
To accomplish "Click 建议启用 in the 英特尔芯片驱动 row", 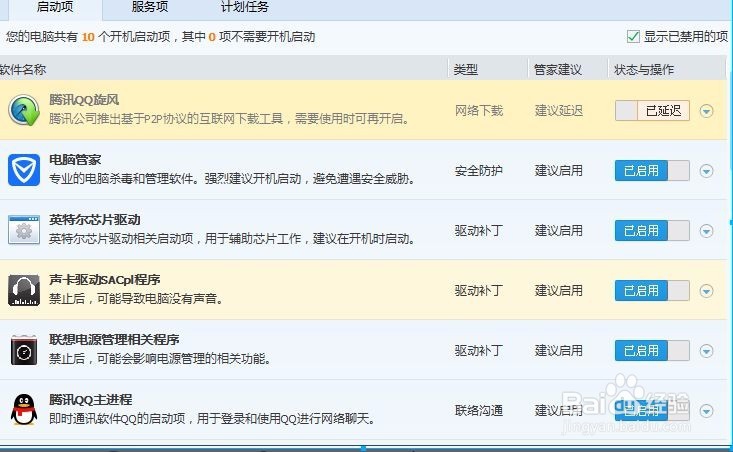I will coord(559,230).
